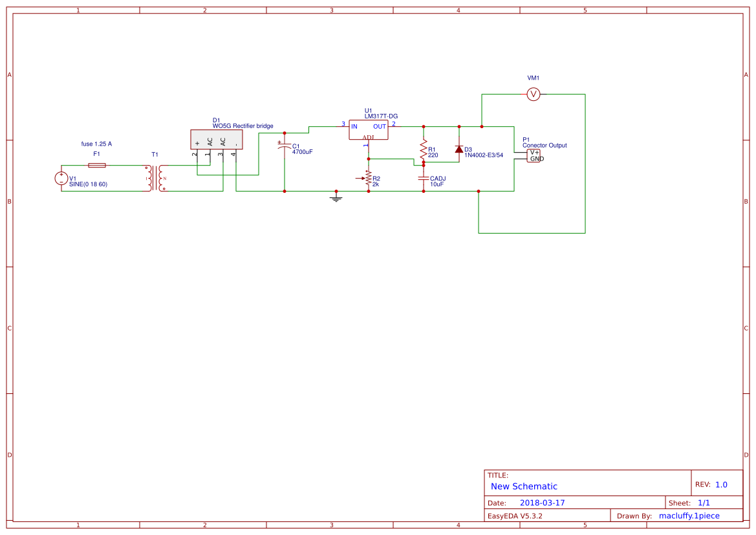Click the diode symbol D3
756x535 pixels.
coord(459,150)
